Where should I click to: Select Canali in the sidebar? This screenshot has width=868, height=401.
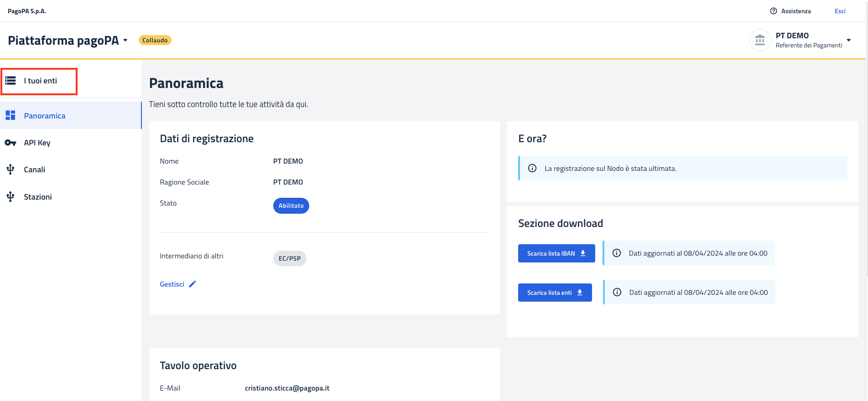point(35,170)
